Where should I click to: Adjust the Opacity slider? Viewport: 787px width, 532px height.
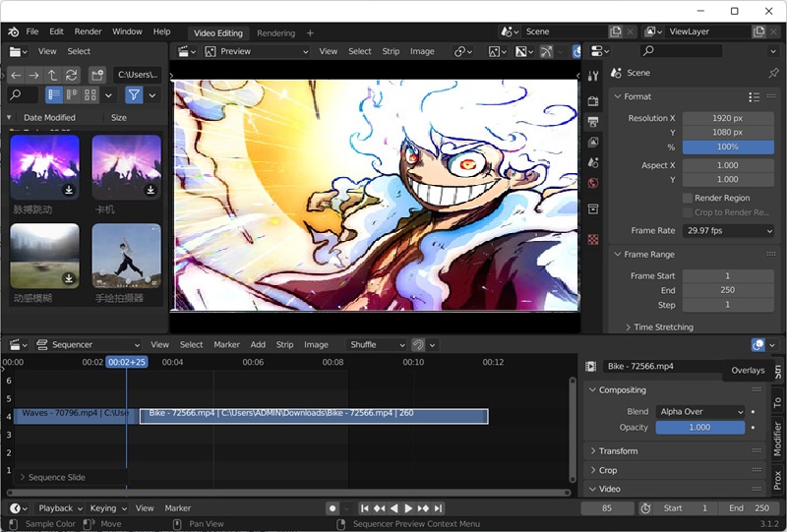point(699,428)
